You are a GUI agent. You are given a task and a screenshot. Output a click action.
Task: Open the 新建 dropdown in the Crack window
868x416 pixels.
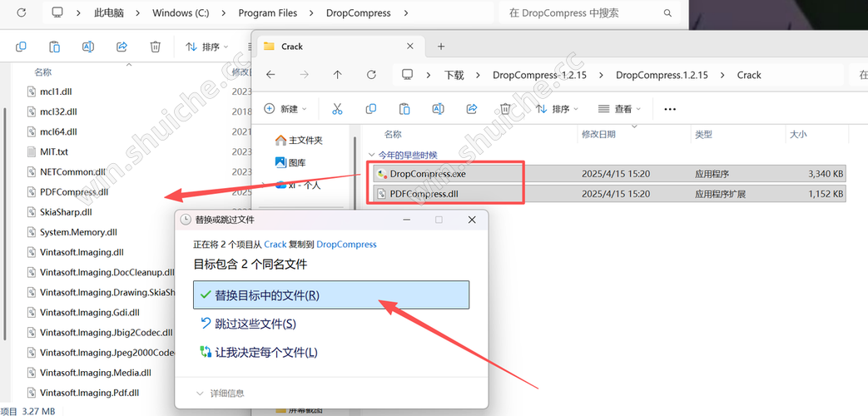[285, 109]
